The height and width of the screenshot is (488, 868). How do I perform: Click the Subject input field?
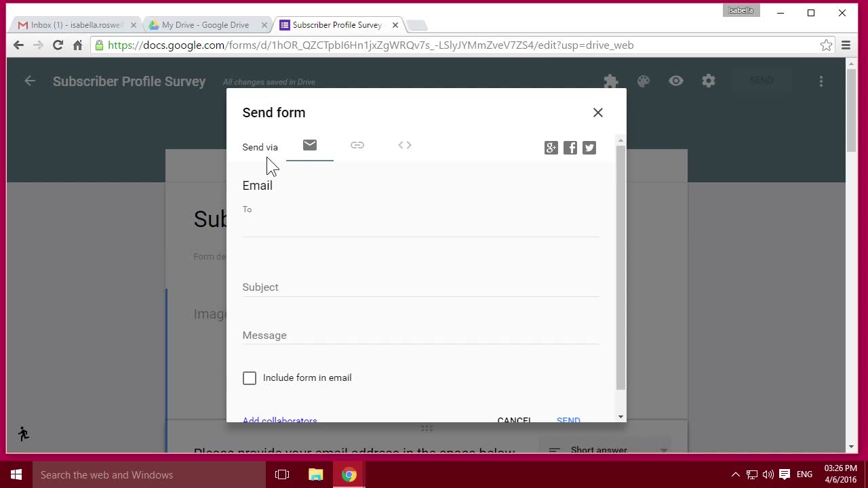point(420,287)
